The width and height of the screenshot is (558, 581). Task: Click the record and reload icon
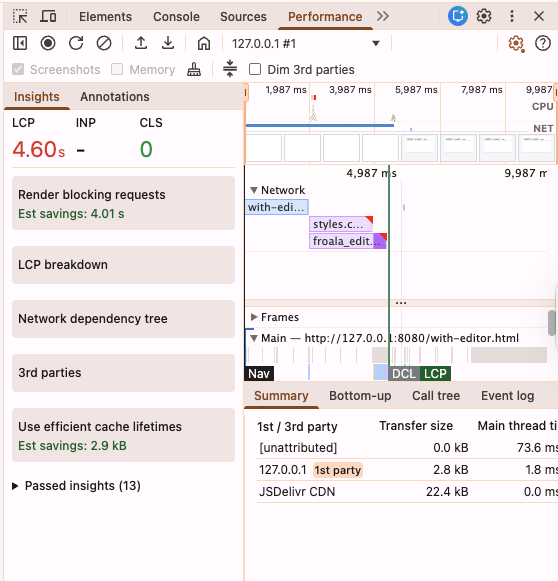76,43
